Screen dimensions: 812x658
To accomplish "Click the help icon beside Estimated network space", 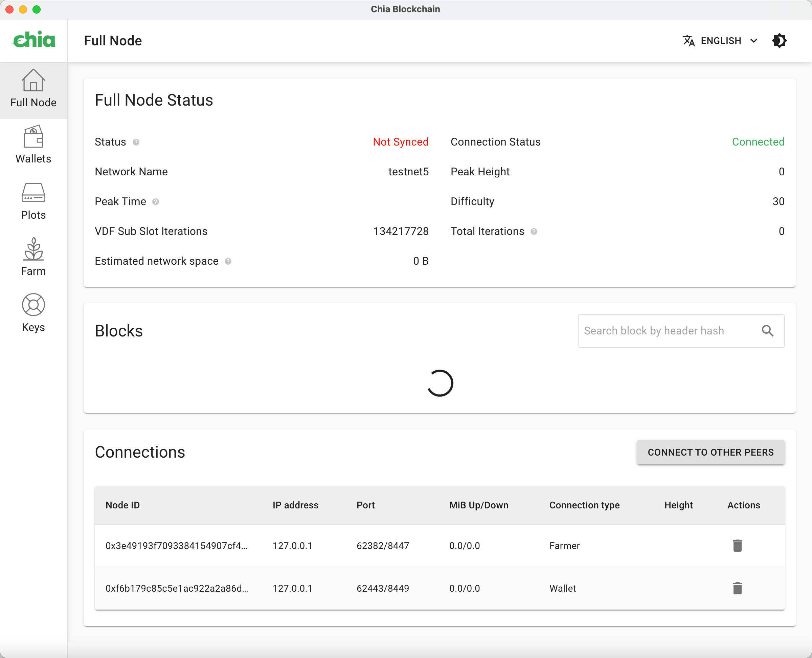I will click(x=228, y=261).
